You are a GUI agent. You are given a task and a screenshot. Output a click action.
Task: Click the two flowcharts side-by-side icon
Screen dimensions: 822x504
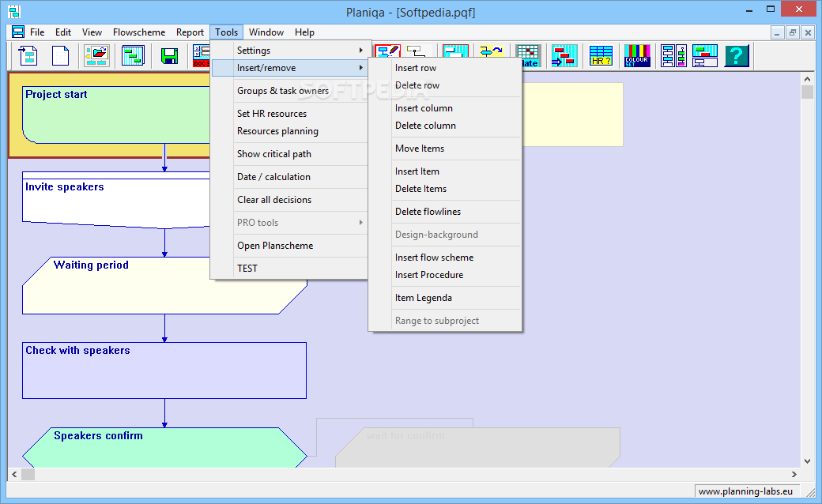tap(673, 55)
